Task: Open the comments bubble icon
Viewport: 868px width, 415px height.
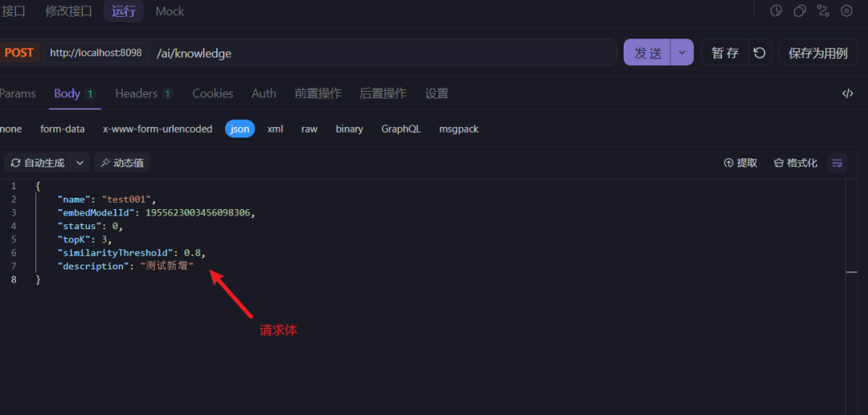Action: [800, 10]
